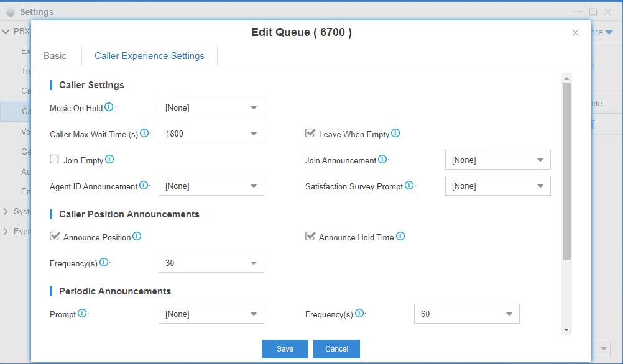Click the vertical scrollbar thumb in the dialog
623x364 pixels.
coord(566,171)
